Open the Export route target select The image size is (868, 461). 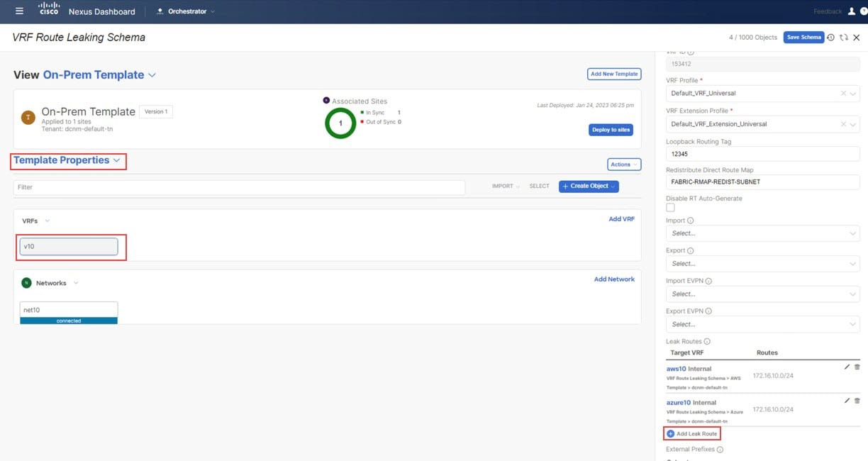tap(763, 264)
